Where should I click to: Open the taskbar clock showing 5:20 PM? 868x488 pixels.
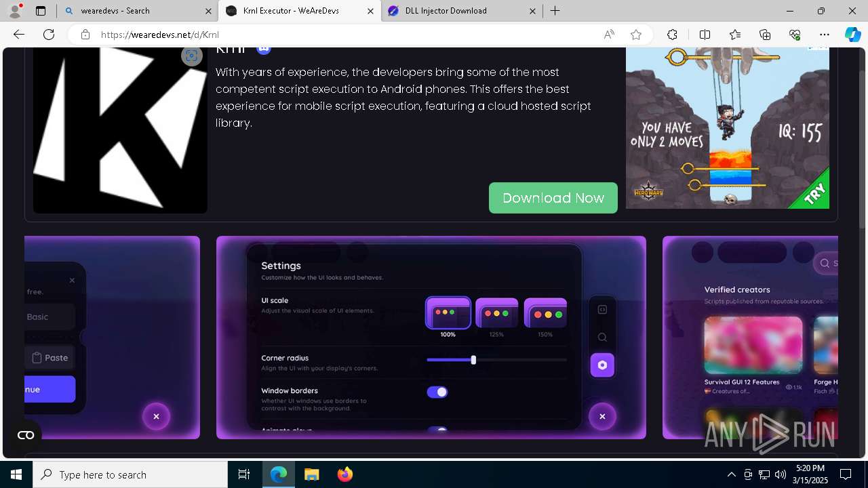click(x=810, y=474)
